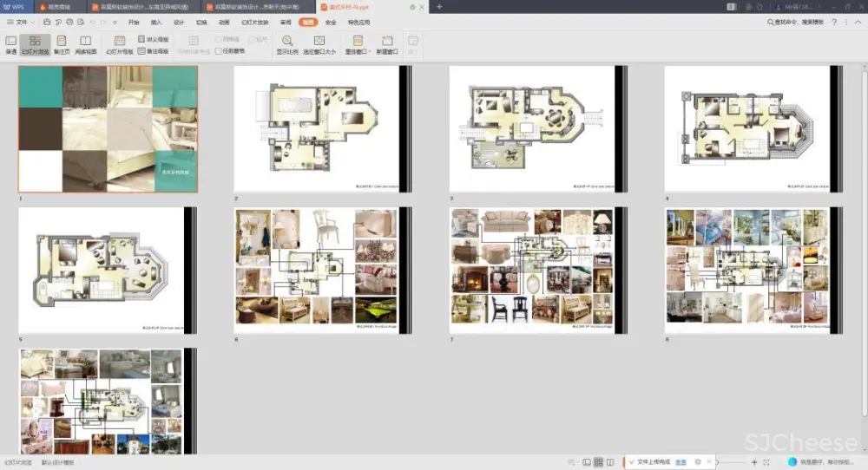Enable the Ruler checkbox
This screenshot has height=470, width=868.
point(253,40)
